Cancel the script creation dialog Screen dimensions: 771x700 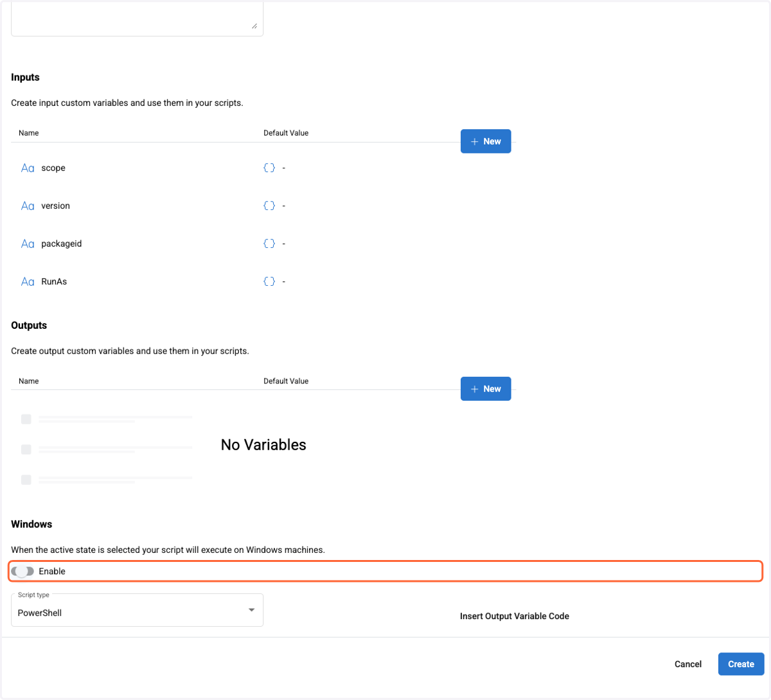688,664
